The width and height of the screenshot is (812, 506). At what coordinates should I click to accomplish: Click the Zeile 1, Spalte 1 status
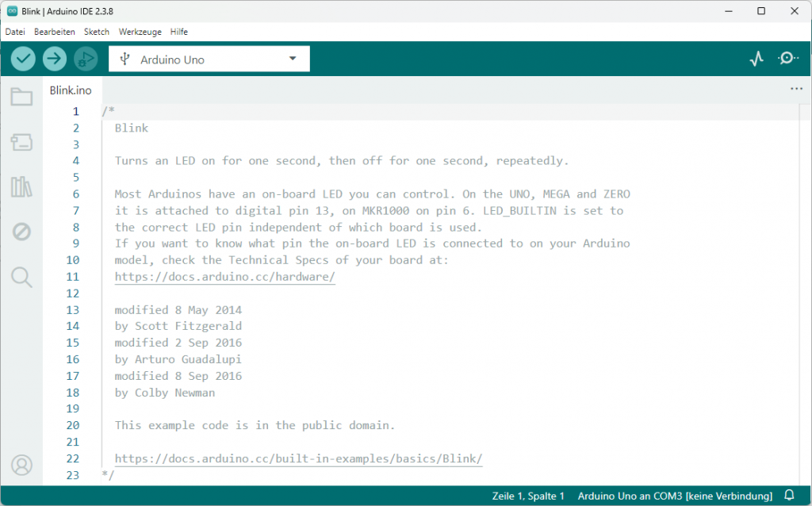click(528, 496)
